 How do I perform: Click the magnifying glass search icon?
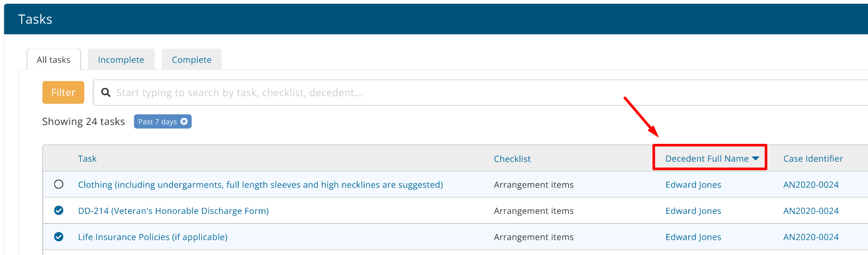[106, 93]
